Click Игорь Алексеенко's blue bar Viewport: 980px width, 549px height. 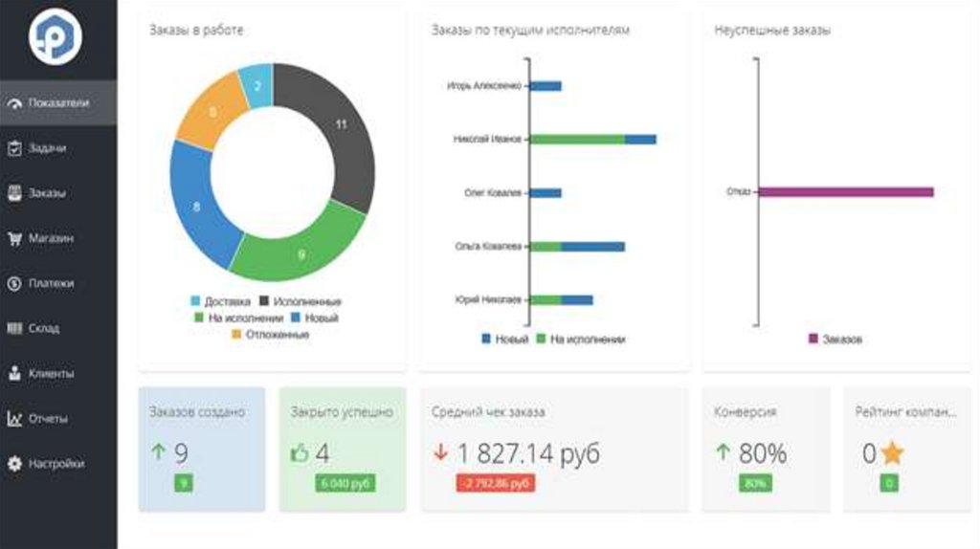(x=546, y=85)
